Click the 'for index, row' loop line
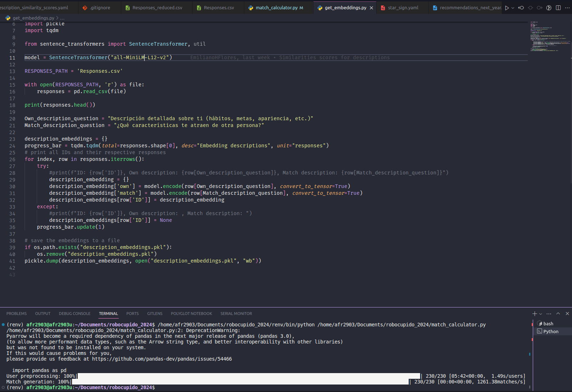Image resolution: width=572 pixels, height=392 pixels. click(x=85, y=159)
